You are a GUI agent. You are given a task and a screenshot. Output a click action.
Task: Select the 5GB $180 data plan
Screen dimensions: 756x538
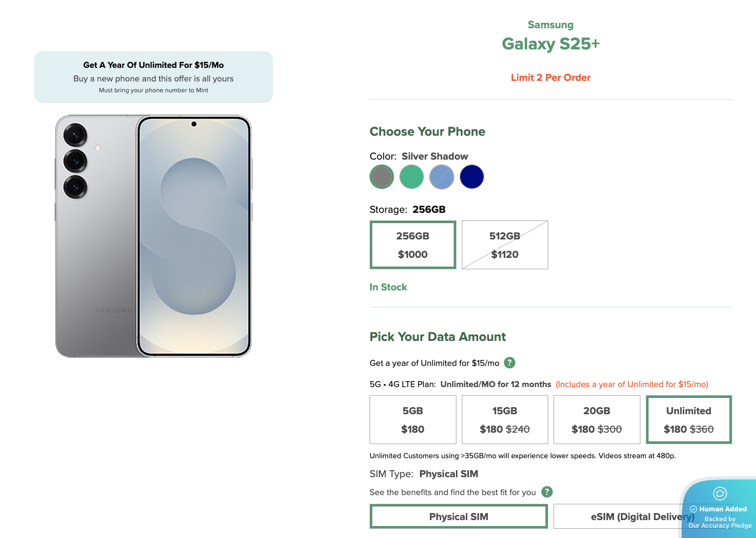412,420
